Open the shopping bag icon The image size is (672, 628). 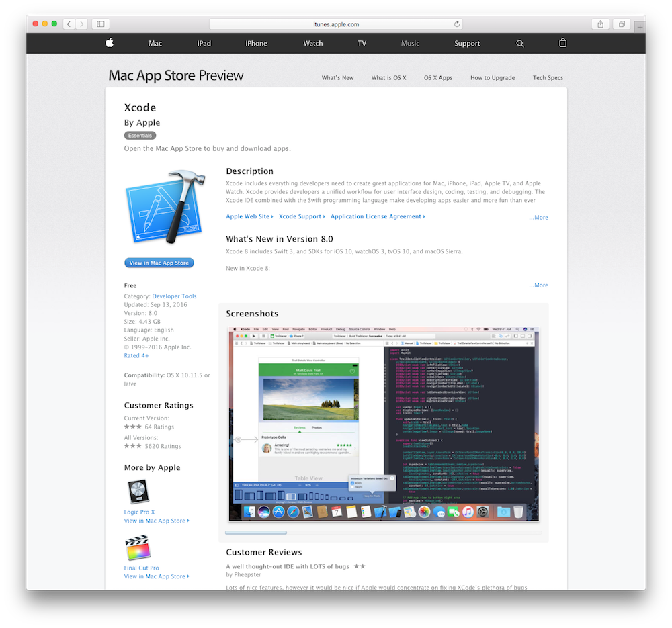[x=562, y=43]
